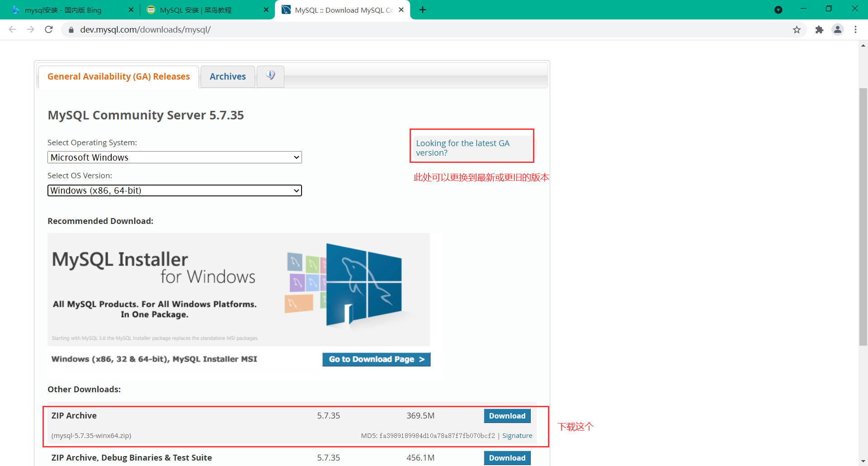Click 'Windows (x86, 32 & 64-bit), MySQL Installer MSI' text
Image resolution: width=868 pixels, height=466 pixels.
154,359
